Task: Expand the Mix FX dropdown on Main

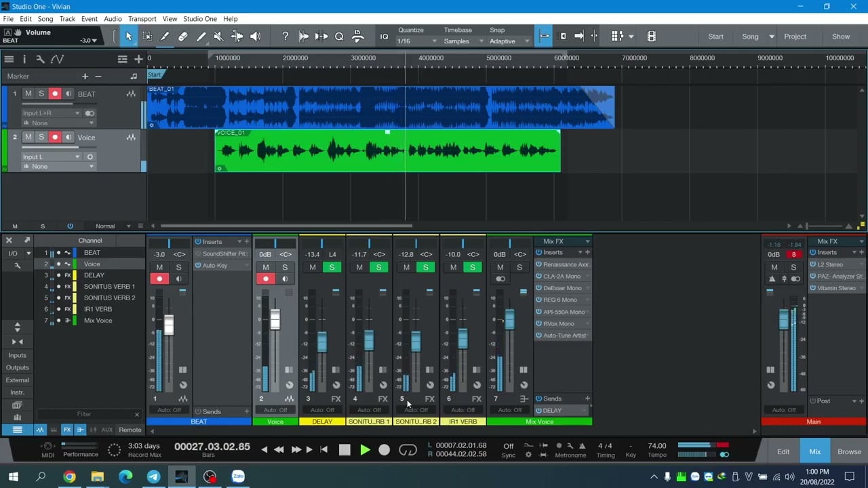Action: 862,241
